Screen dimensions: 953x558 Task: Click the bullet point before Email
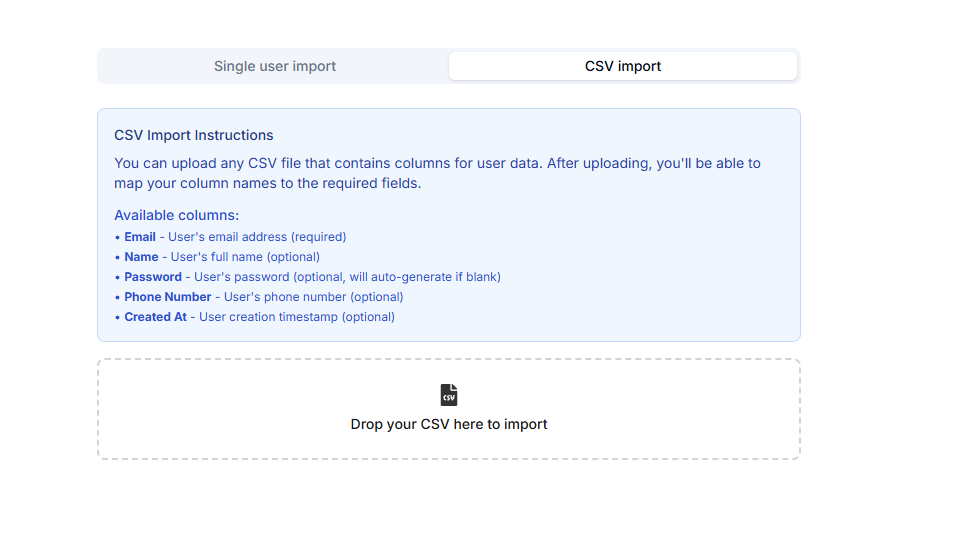117,237
